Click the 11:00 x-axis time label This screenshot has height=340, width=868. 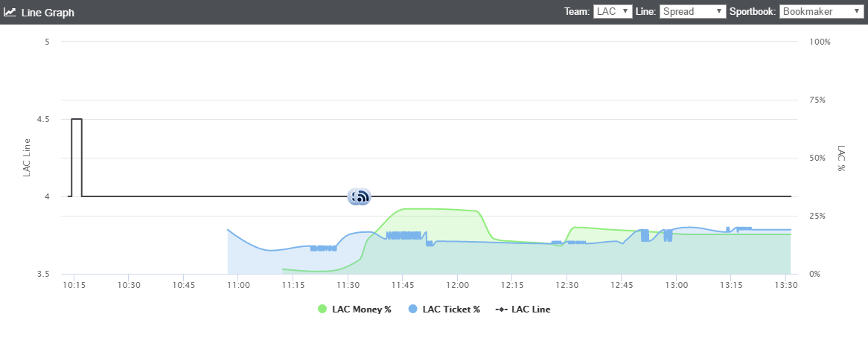click(238, 285)
